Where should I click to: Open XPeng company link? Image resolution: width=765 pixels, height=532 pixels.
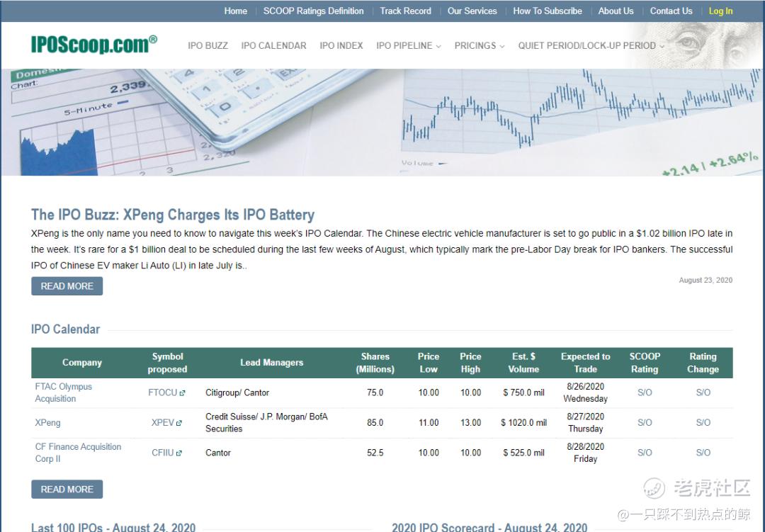click(48, 423)
